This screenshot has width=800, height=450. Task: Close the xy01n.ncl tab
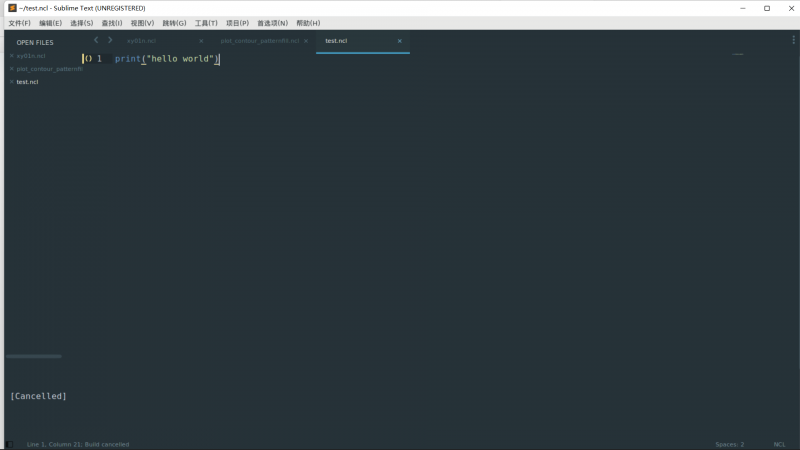coord(201,41)
